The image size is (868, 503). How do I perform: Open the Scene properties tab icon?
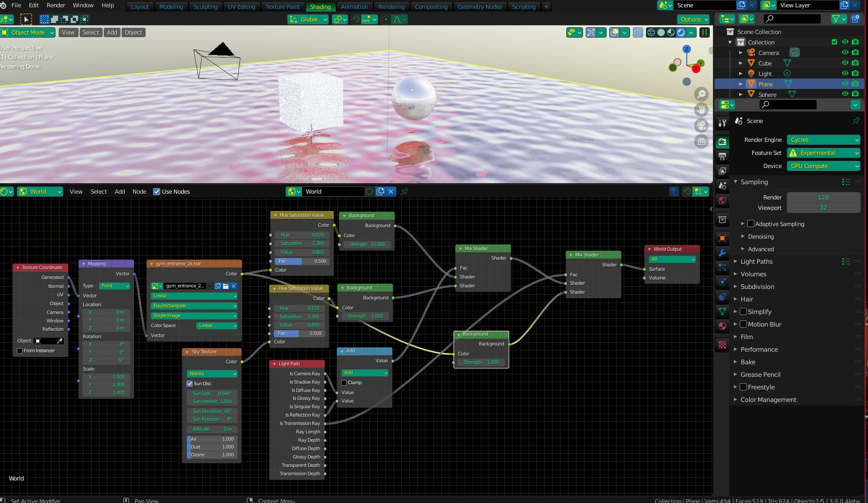point(722,185)
